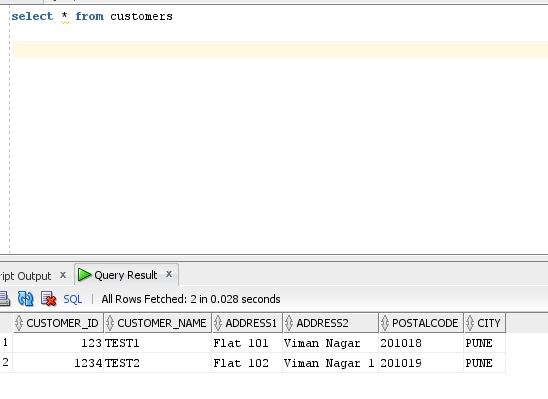Click sort icon on POSTALCODE column
548x399 pixels.
point(385,323)
